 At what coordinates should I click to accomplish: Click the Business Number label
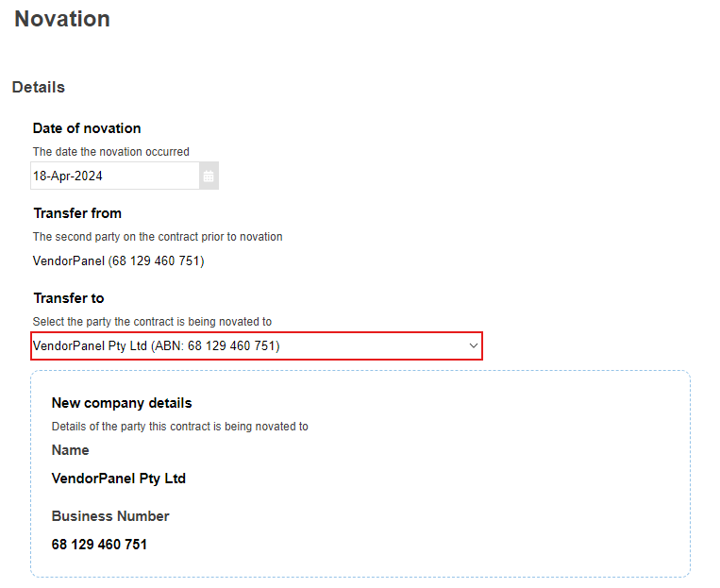110,516
